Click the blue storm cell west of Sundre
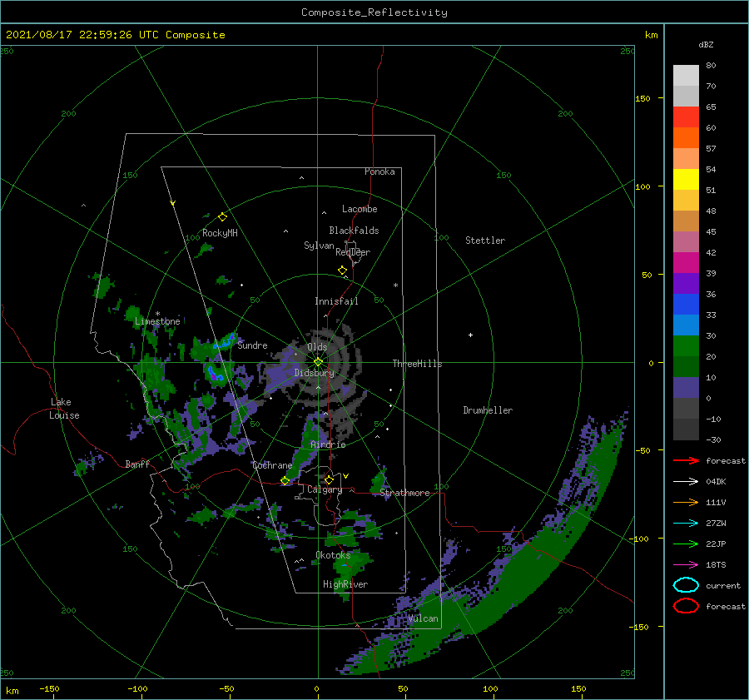Image resolution: width=749 pixels, height=700 pixels. [225, 341]
